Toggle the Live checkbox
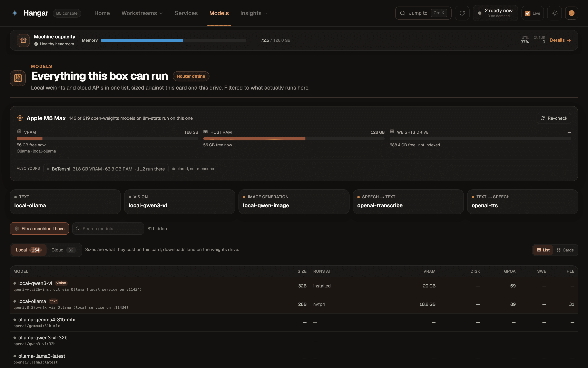Image resolution: width=588 pixels, height=368 pixels. coord(528,13)
